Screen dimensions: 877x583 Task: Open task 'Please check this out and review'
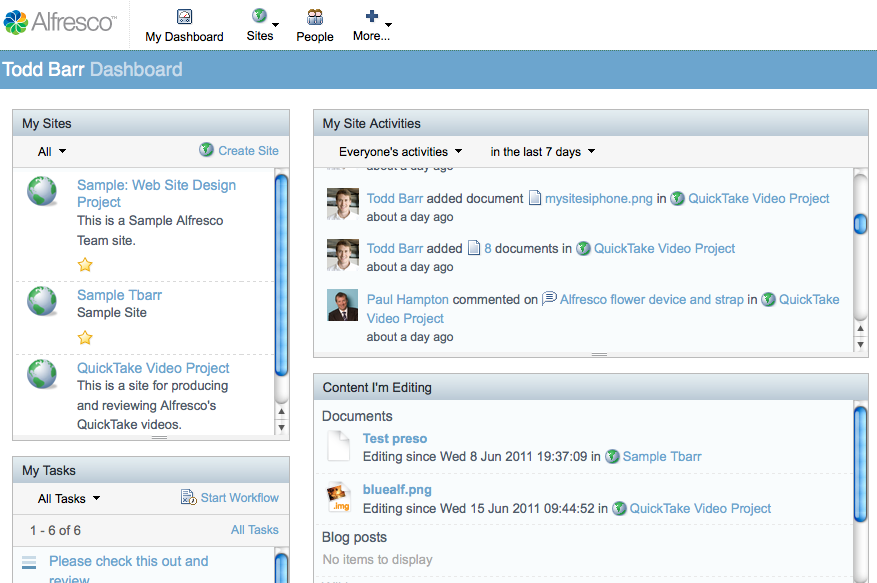click(129, 568)
